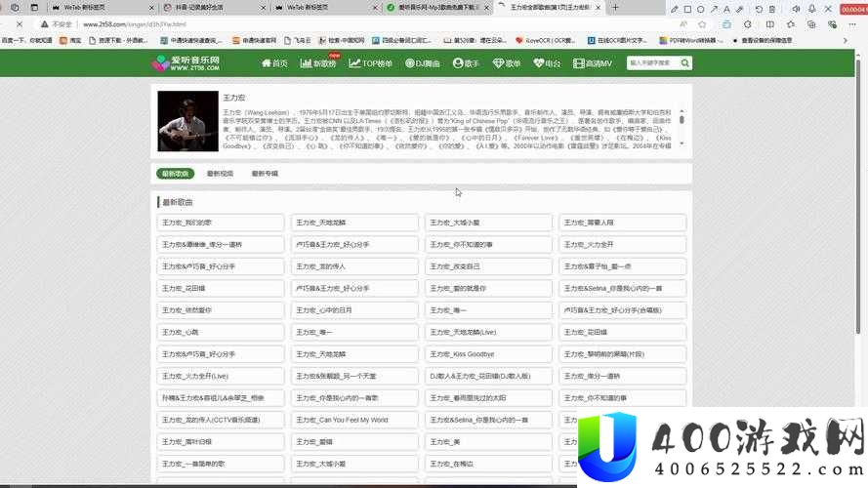This screenshot has height=488, width=868.
Task: Open song 卢巧音&王力宏_好心分手(合唱版)
Action: pos(622,310)
